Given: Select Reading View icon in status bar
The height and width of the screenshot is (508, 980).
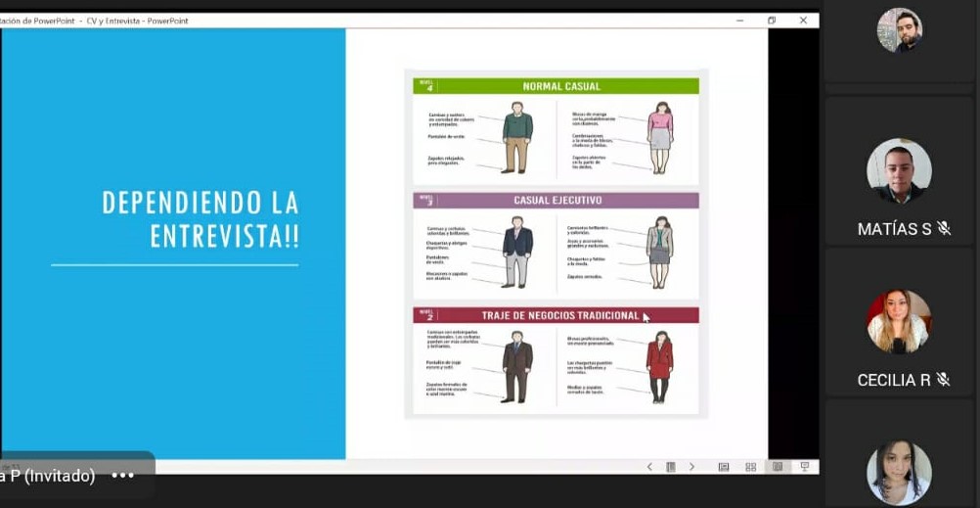Looking at the screenshot, I should pos(778,467).
